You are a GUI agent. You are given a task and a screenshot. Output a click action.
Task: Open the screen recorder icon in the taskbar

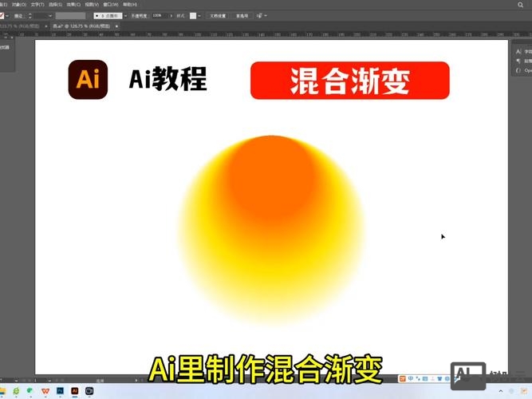89,391
